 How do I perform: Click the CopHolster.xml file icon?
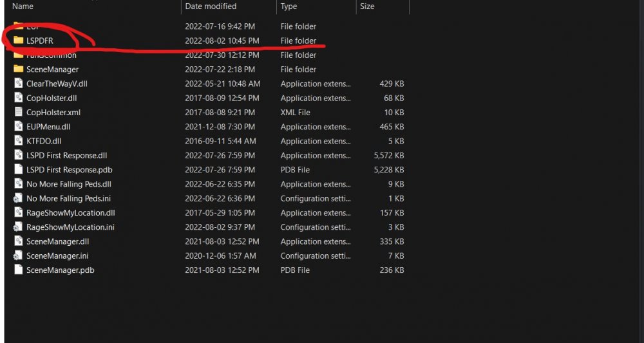click(19, 112)
